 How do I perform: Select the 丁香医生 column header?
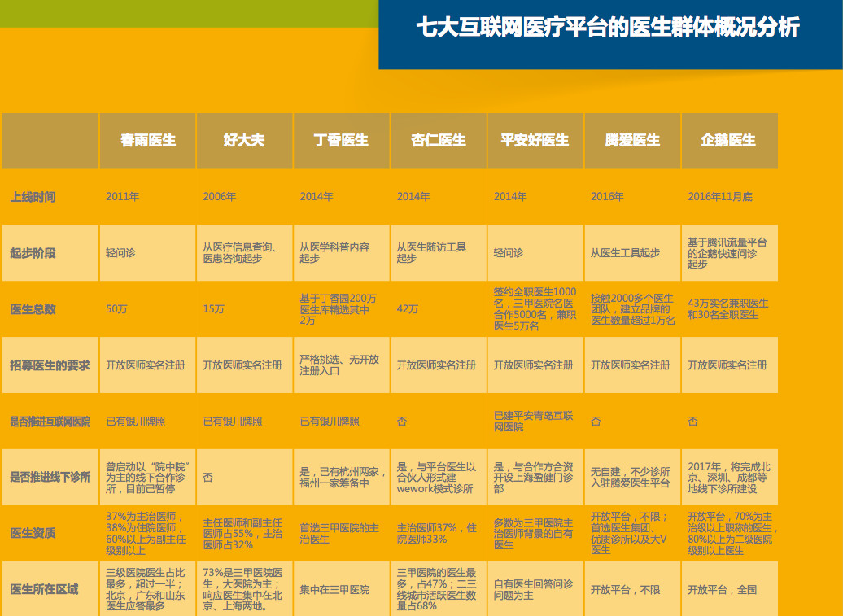tap(342, 141)
